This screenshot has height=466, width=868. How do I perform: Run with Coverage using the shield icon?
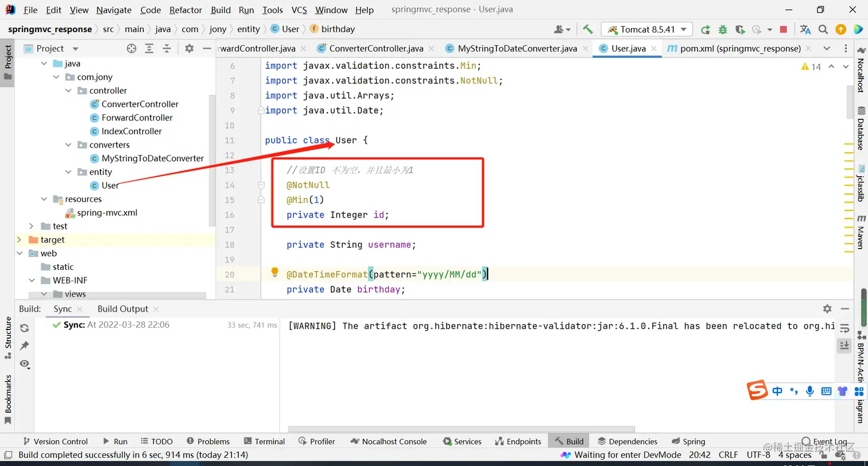(x=740, y=29)
